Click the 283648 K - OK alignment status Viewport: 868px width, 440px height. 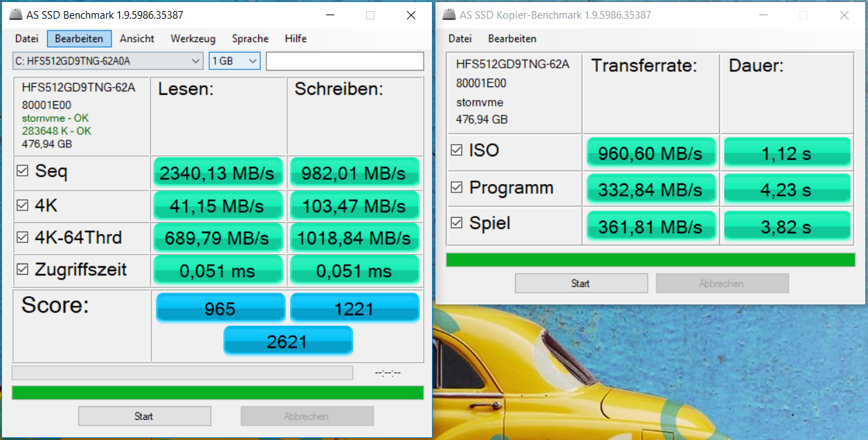[x=57, y=131]
